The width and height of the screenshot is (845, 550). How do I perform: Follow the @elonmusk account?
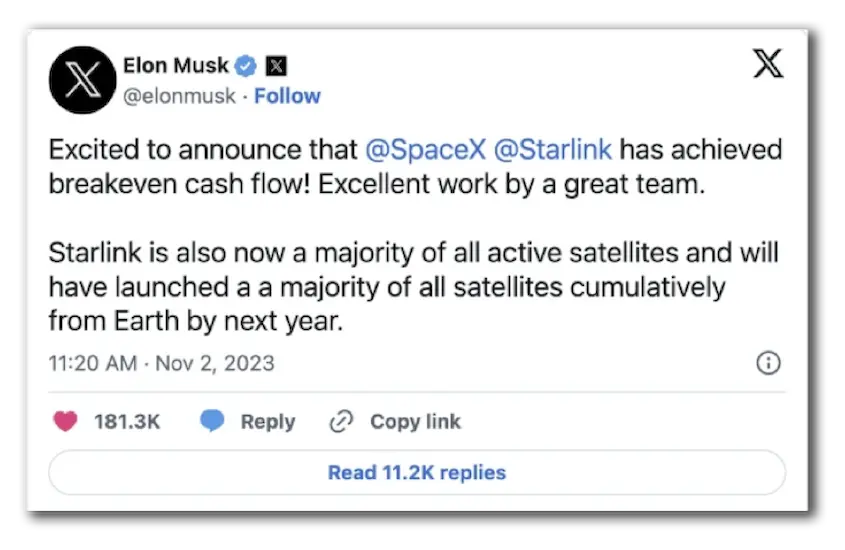pyautogui.click(x=287, y=96)
